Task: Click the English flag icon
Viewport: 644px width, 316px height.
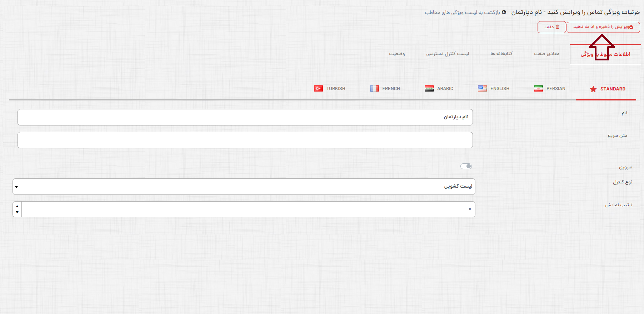Action: (x=482, y=89)
